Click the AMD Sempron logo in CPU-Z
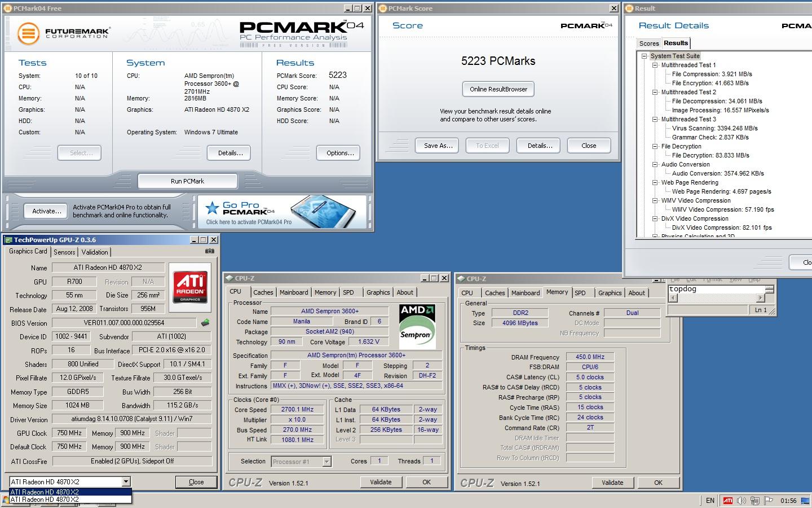 pos(417,326)
